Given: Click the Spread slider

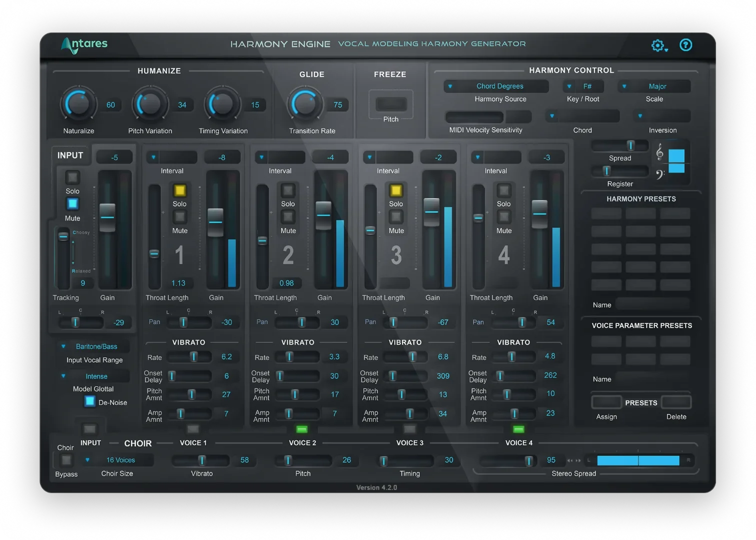Looking at the screenshot, I should (620, 145).
